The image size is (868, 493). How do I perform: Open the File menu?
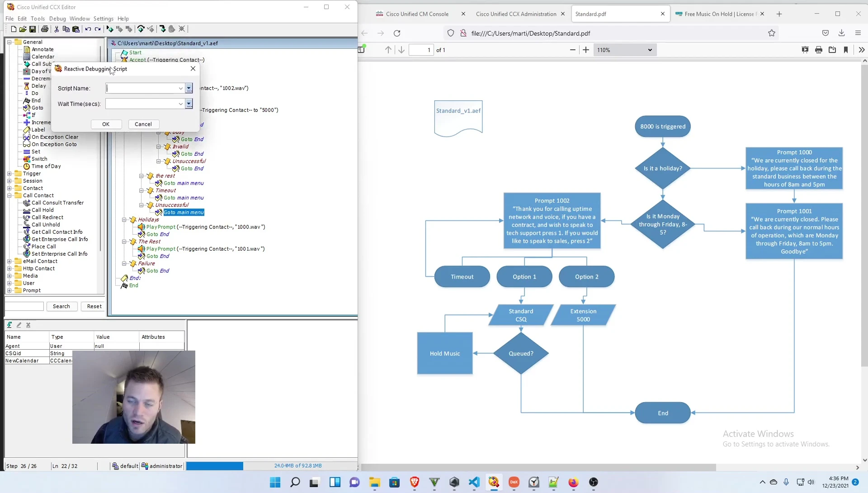point(9,19)
